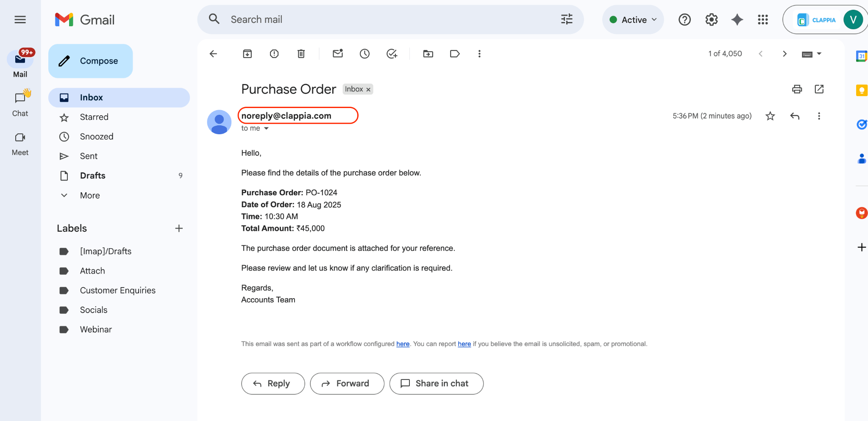Add this email to Tasks
The height and width of the screenshot is (421, 868).
point(392,54)
